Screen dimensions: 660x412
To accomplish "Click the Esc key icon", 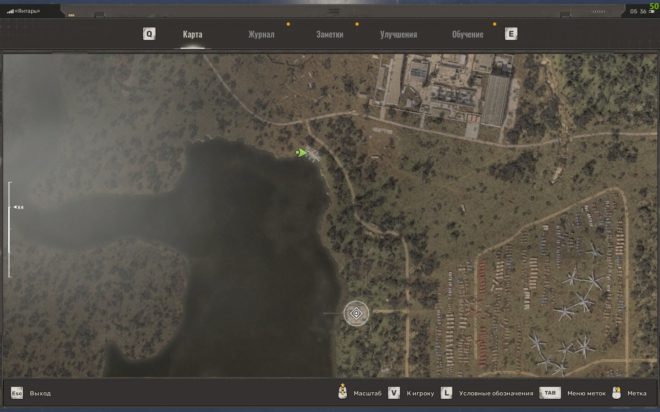I will coord(17,393).
